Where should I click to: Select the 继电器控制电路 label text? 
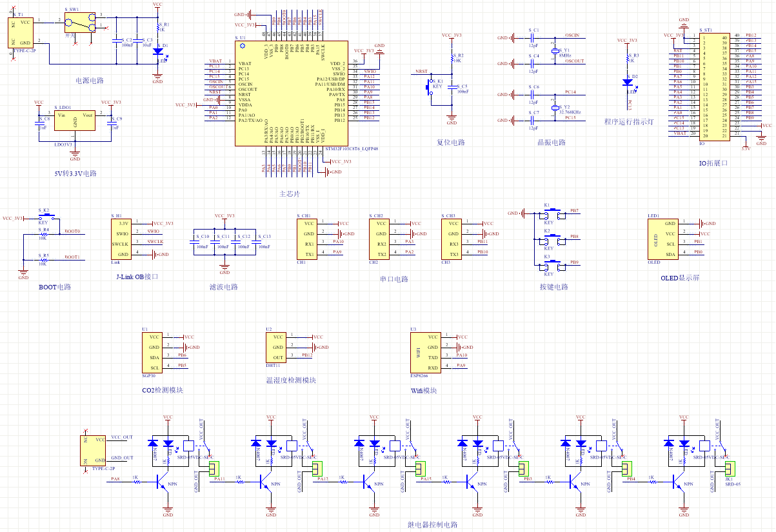[x=433, y=525]
